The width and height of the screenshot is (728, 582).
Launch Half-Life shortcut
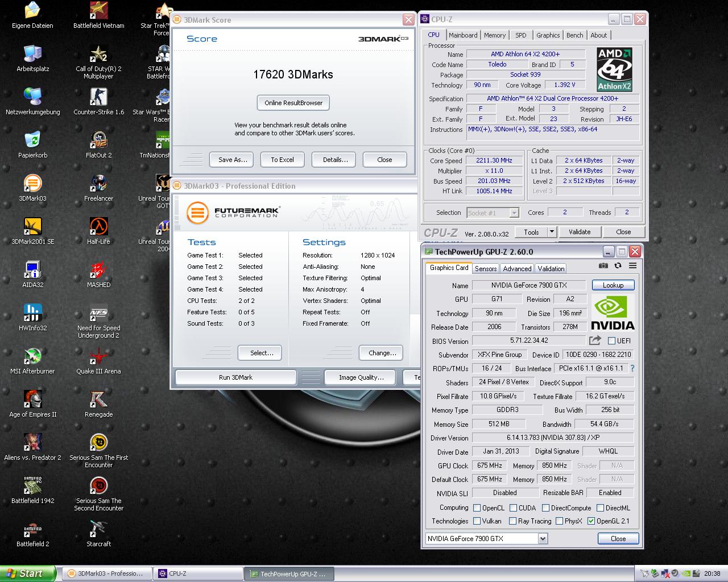tap(99, 232)
